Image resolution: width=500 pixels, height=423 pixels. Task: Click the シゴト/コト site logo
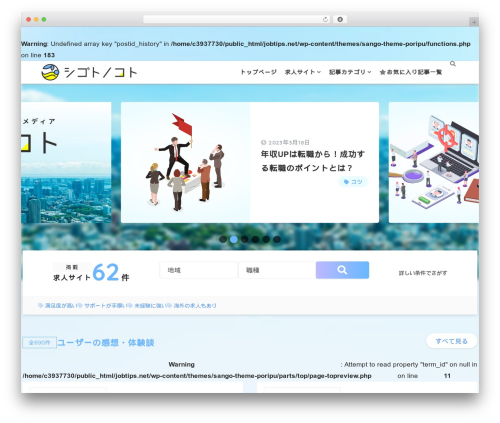[x=89, y=72]
